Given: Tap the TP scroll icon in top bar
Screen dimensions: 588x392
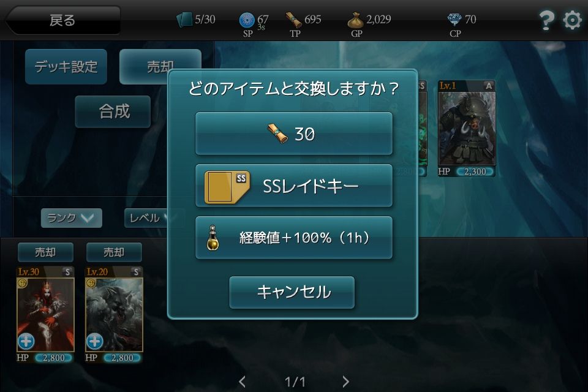Looking at the screenshot, I should [x=293, y=20].
